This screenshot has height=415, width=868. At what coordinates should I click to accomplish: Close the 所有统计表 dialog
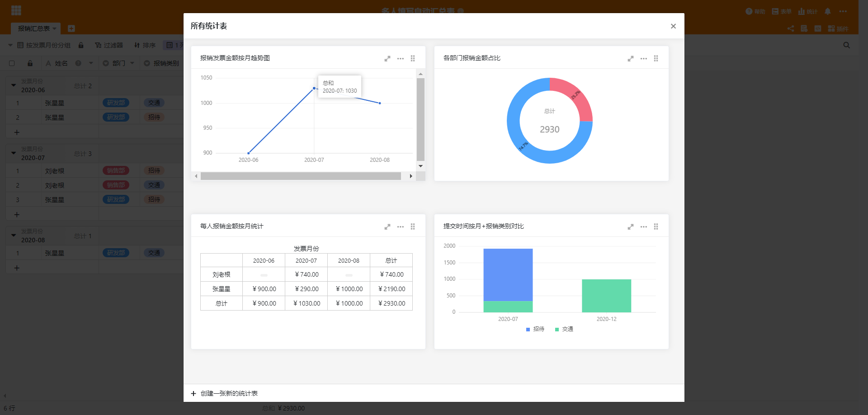pyautogui.click(x=673, y=26)
